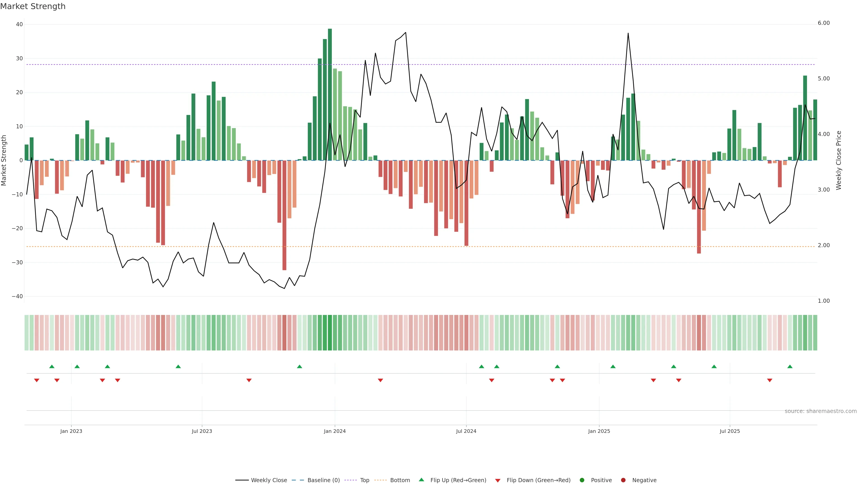Click Jul 2025 x-axis label
868x488 pixels.
pos(729,431)
